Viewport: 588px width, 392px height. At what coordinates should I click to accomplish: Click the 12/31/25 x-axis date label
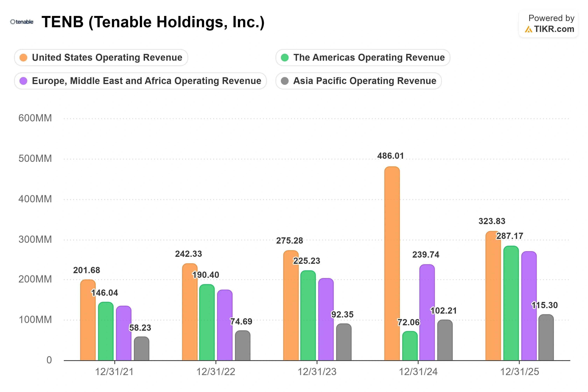coord(520,372)
